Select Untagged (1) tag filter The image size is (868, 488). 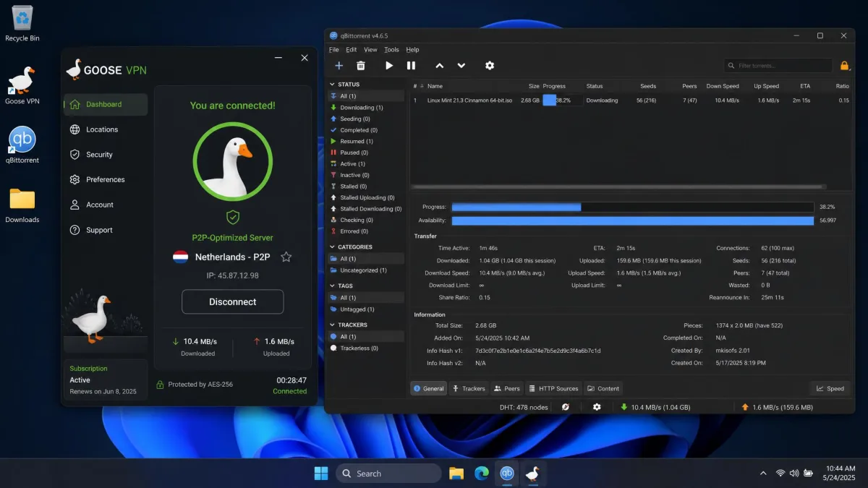coord(366,309)
